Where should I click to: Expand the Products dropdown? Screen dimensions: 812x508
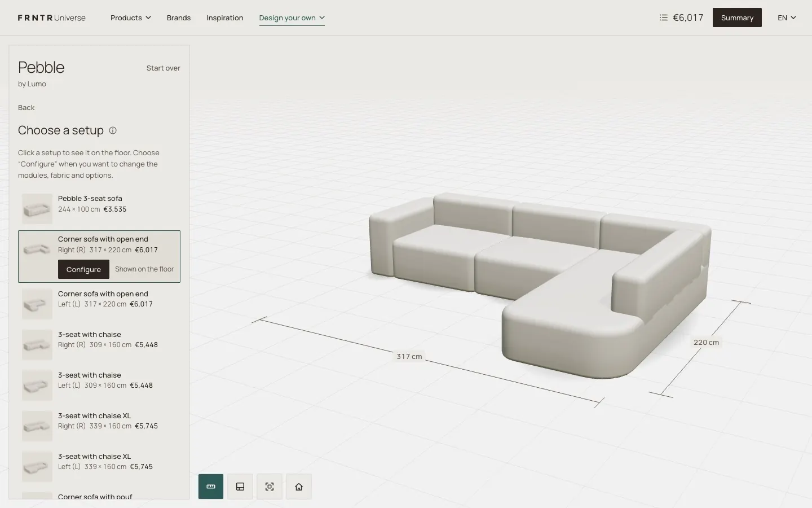(x=131, y=18)
